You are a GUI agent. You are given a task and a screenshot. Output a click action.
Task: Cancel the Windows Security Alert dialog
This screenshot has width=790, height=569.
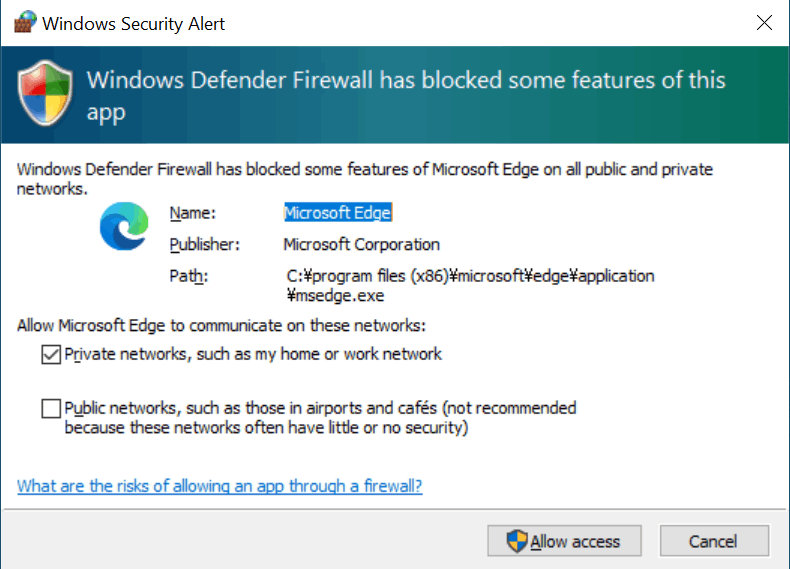(x=713, y=542)
